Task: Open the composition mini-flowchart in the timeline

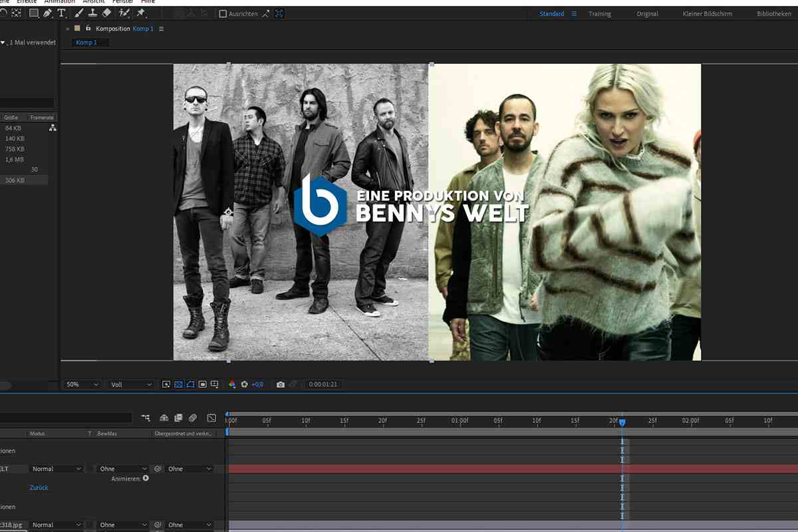Action: [146, 418]
